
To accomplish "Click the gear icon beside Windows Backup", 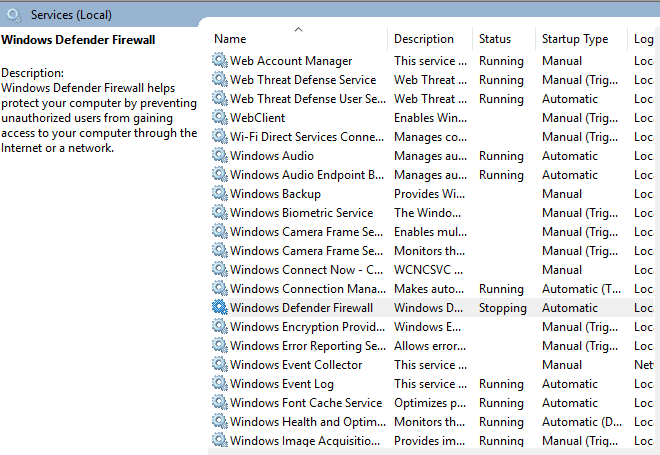I will [220, 193].
